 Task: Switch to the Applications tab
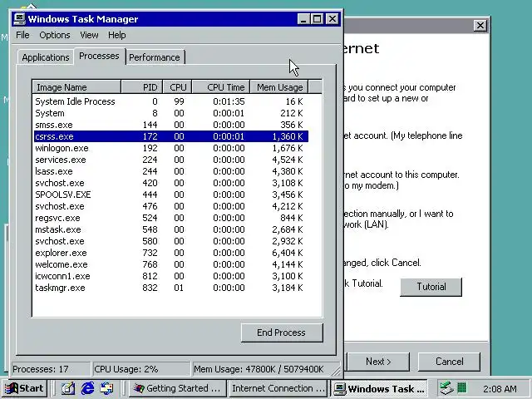[x=46, y=57]
